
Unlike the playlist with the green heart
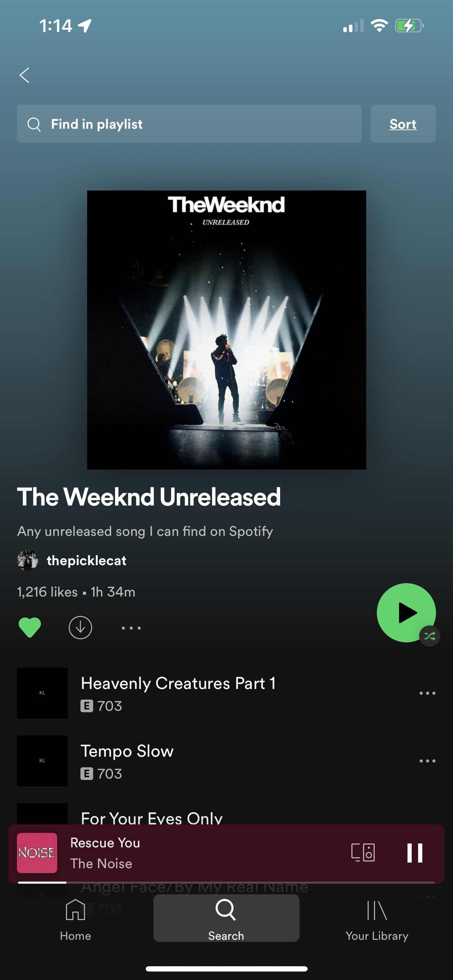pos(30,627)
